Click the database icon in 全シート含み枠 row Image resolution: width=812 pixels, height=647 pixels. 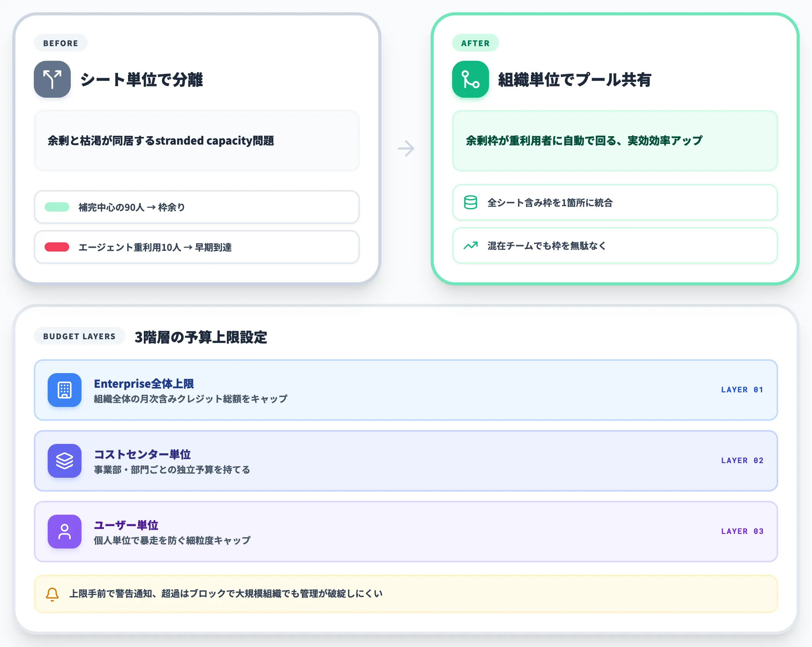coord(471,202)
